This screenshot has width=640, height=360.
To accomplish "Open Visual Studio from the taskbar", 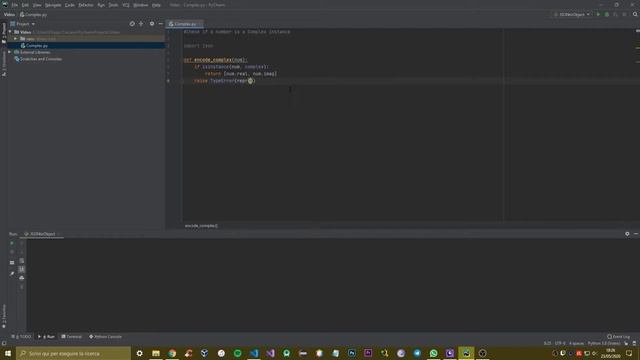I will pyautogui.click(x=270, y=353).
